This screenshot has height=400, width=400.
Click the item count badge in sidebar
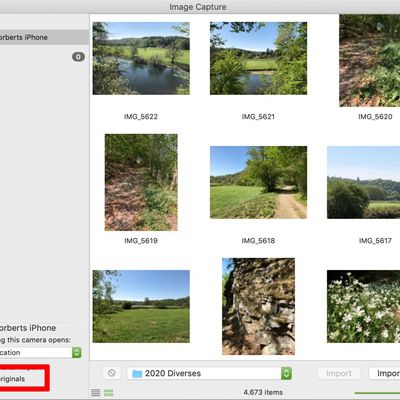point(78,57)
